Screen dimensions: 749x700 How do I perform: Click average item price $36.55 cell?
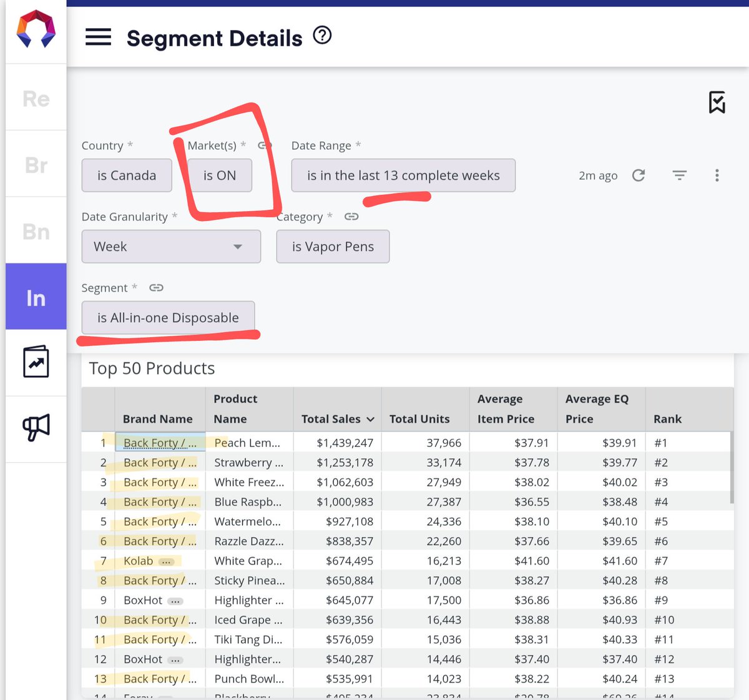click(514, 502)
